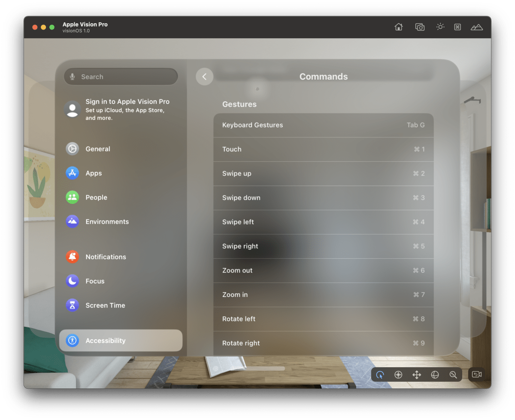This screenshot has height=420, width=515.
Task: Click the Tab G shortcut value
Action: tap(416, 125)
